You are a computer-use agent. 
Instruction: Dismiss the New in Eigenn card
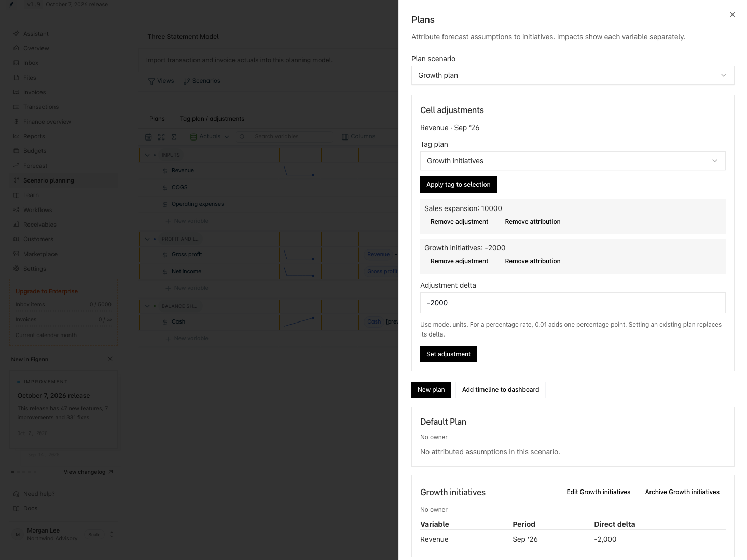(110, 359)
